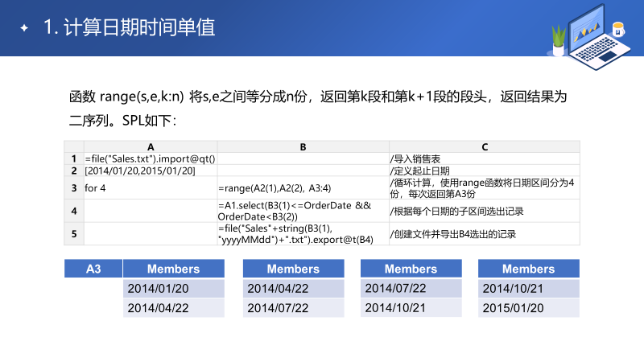Screen dimensions: 644x362
Task: Click '2014/04/22' in the second Members table
Action: (x=293, y=289)
